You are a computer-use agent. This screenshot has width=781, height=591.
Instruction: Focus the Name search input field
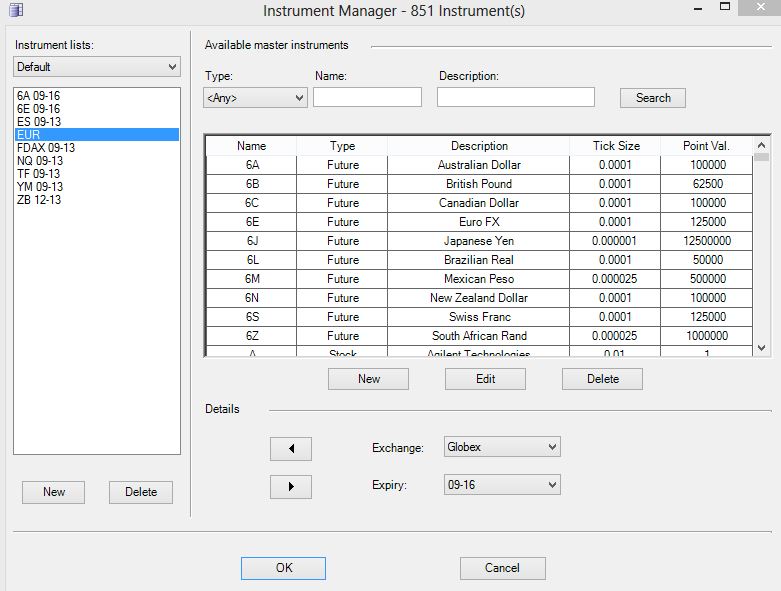pyautogui.click(x=367, y=97)
